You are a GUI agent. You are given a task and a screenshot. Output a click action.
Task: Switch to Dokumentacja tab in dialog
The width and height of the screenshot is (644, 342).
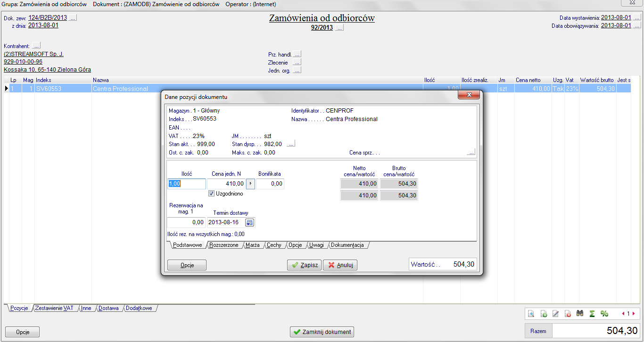[x=347, y=245]
